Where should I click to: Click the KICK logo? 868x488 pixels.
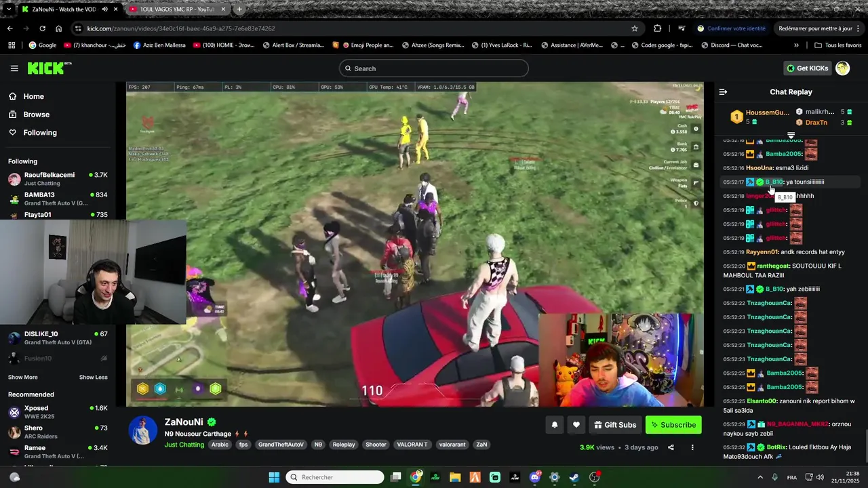[x=49, y=68]
